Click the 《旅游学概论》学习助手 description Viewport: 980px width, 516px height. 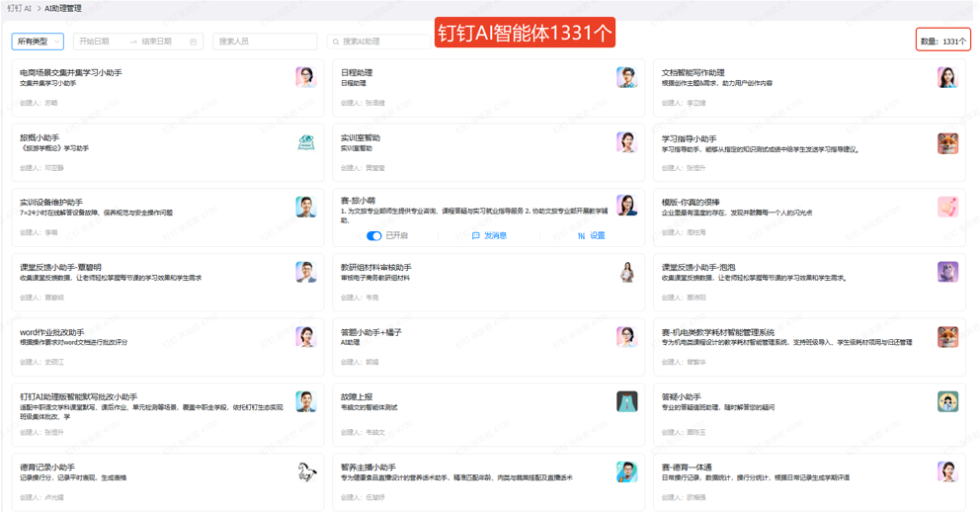[x=54, y=148]
